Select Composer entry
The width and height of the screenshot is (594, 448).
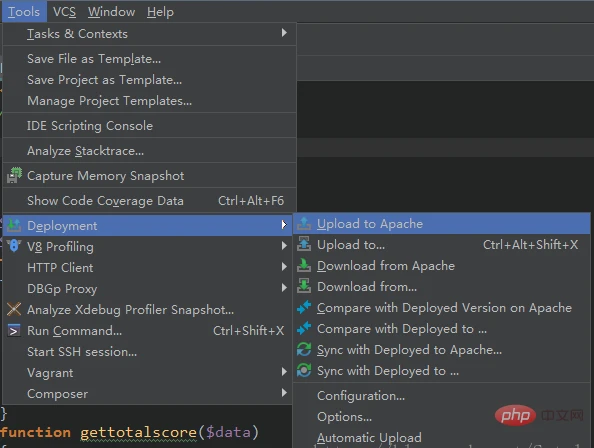coord(148,394)
